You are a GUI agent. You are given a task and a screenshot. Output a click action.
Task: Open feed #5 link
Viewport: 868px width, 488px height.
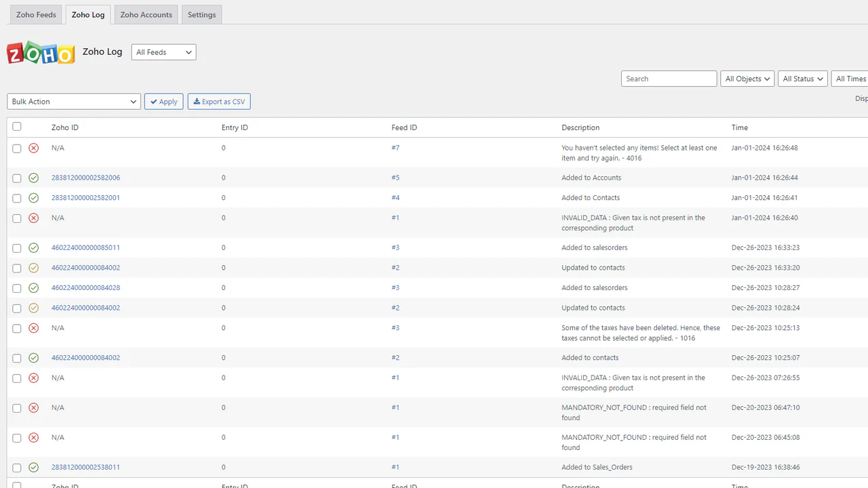(x=395, y=178)
